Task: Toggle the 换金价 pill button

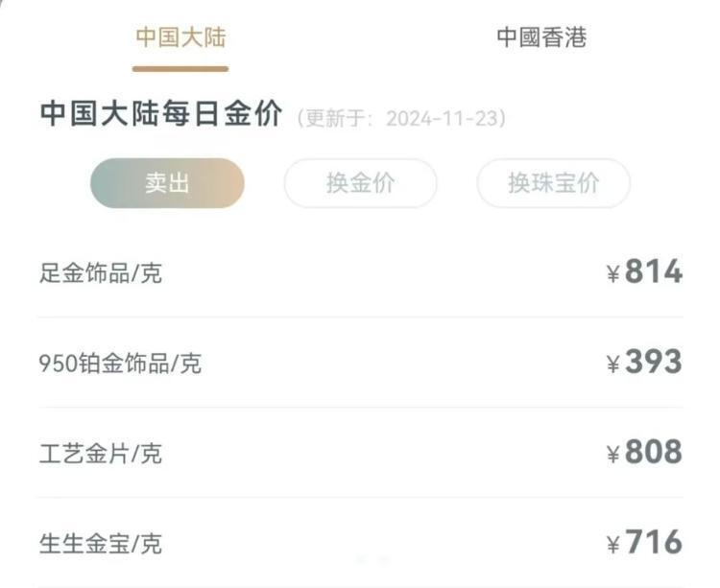Action: (x=360, y=183)
